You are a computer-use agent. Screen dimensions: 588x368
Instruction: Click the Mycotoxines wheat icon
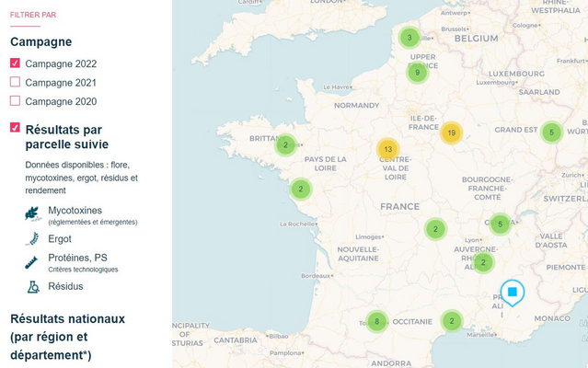coord(32,214)
